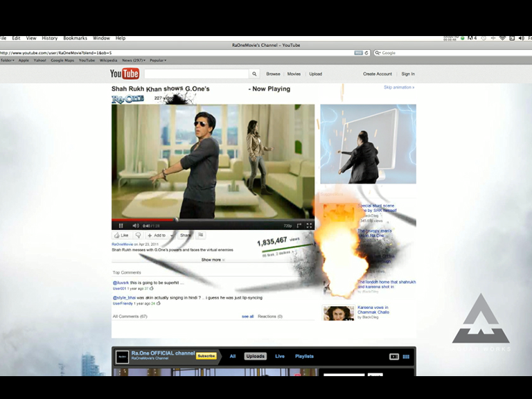Viewport: 532px width, 399px height.
Task: Click the Add to button
Action: (157, 236)
